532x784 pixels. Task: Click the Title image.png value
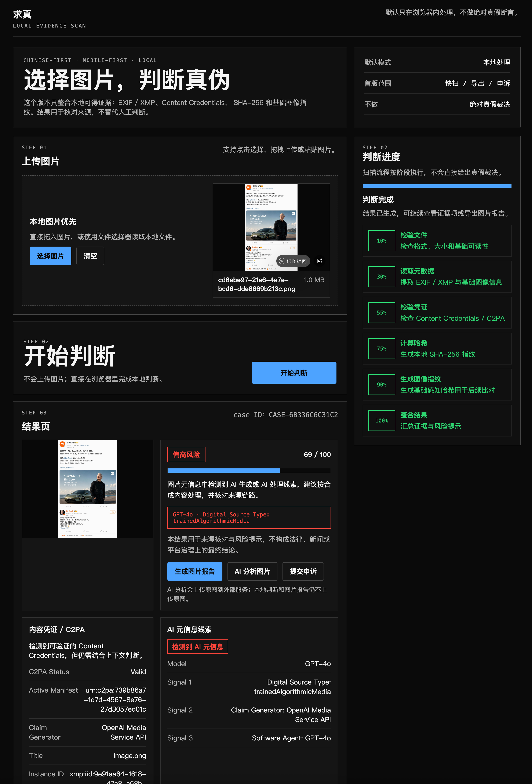click(x=130, y=756)
